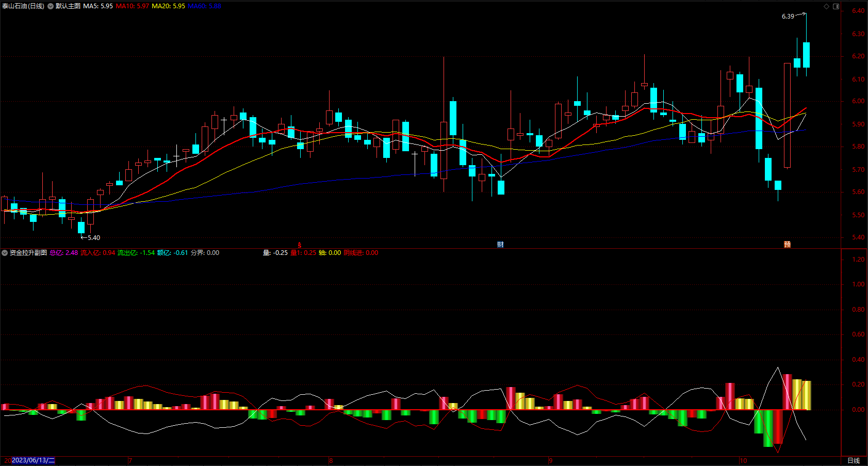Viewport: 868px width, 466px height.
Task: Click the 默认主图 indicator name
Action: pyautogui.click(x=68, y=6)
